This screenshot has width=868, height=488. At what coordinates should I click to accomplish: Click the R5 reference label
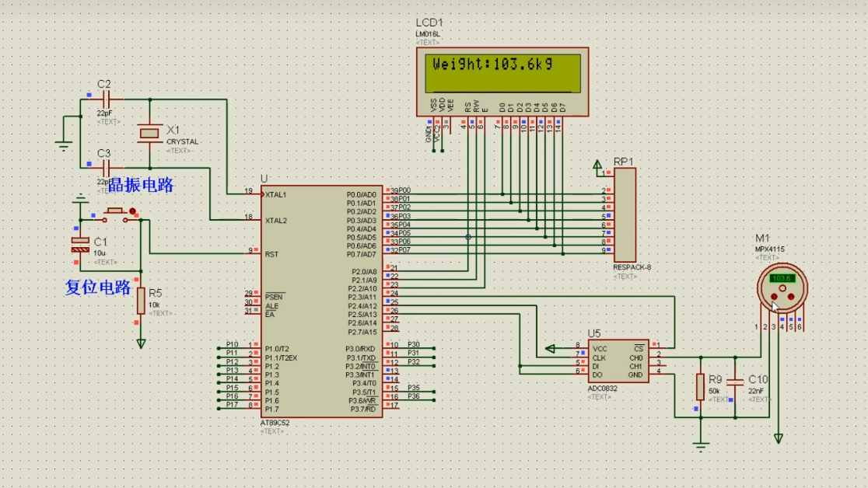pyautogui.click(x=155, y=293)
